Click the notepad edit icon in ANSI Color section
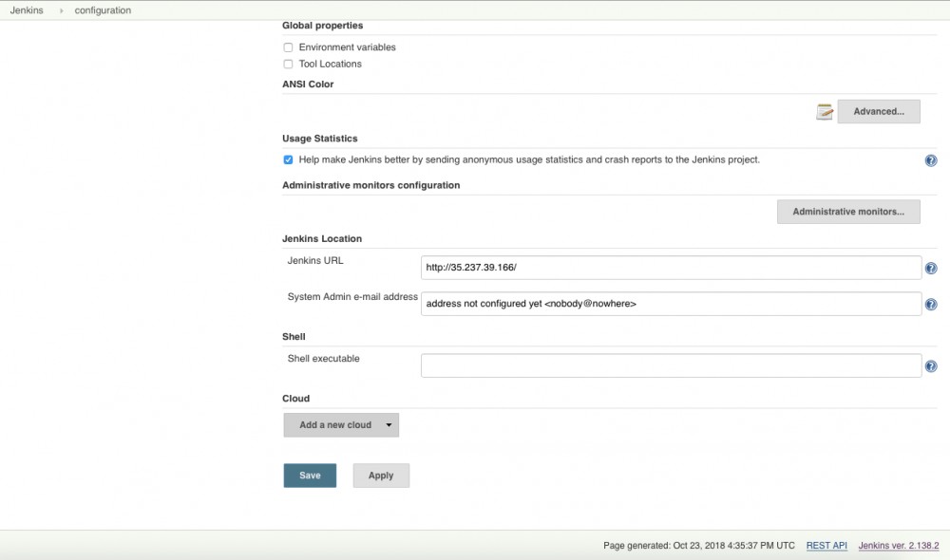Viewport: 950px width, 560px height. pos(824,111)
